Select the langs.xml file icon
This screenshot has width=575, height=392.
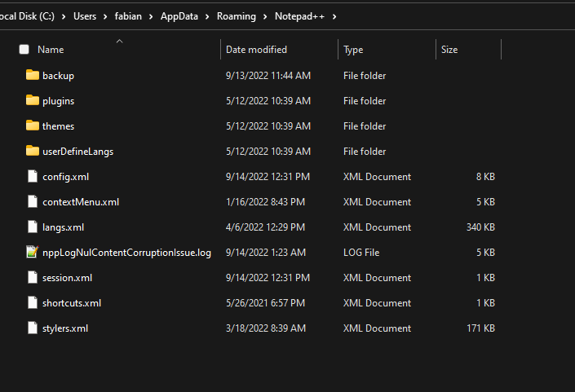point(33,227)
